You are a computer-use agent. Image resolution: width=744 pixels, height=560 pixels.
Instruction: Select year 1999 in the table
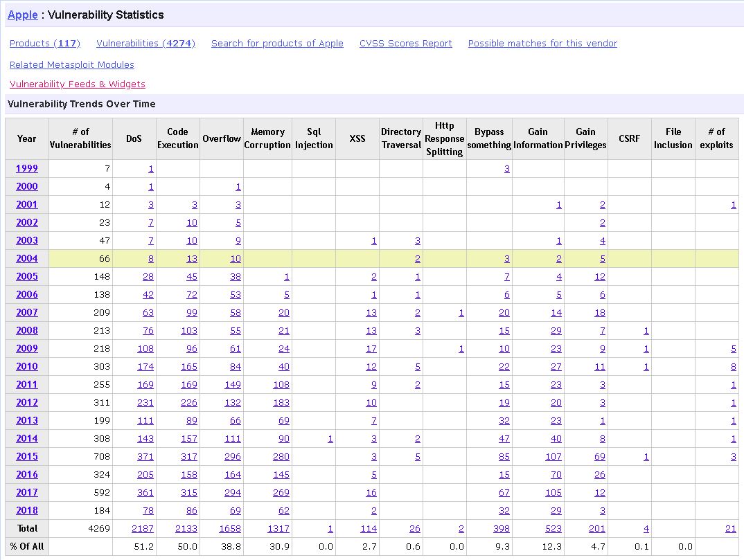27,168
